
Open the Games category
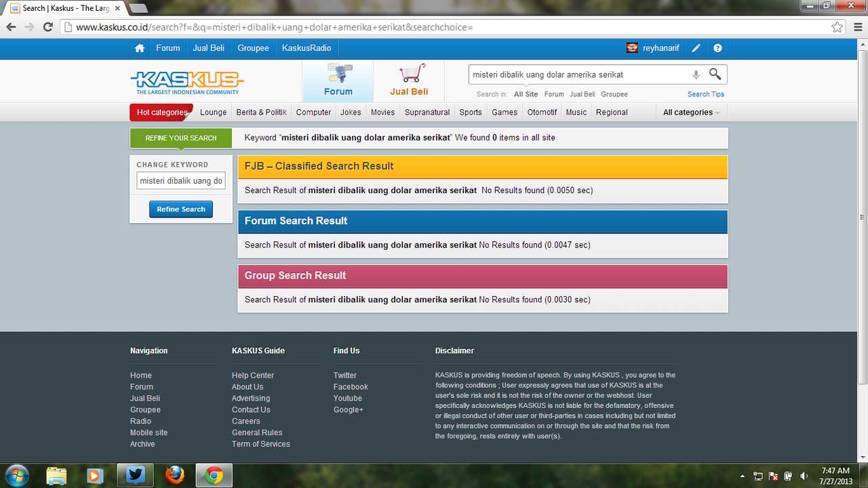click(x=505, y=113)
